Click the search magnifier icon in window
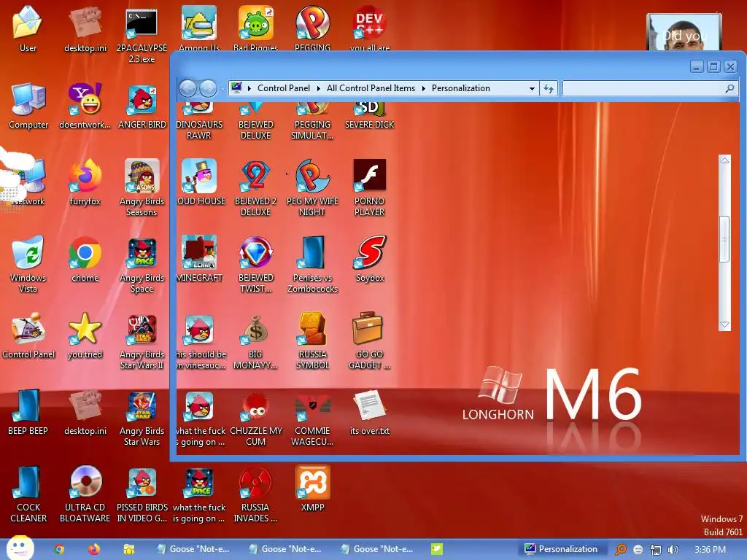 tap(729, 88)
